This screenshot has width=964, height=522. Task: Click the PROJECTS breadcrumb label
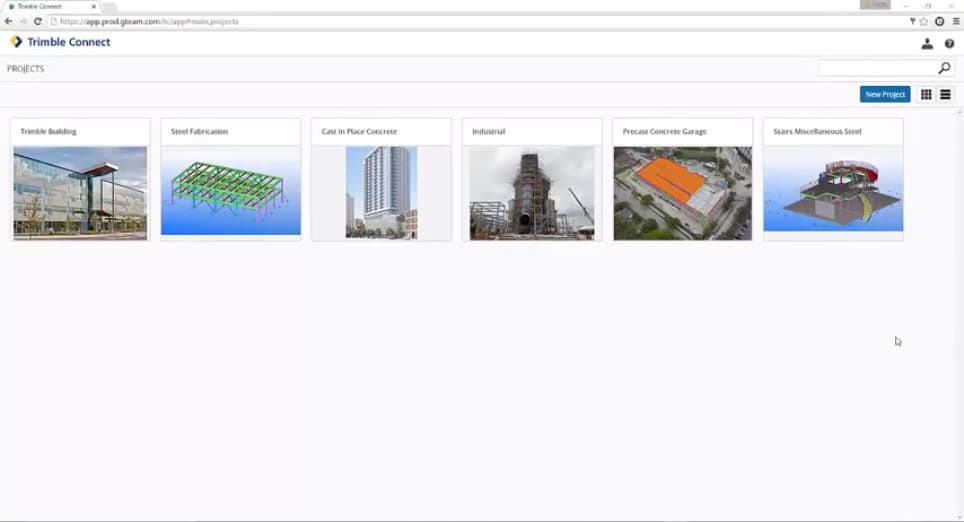(x=25, y=68)
